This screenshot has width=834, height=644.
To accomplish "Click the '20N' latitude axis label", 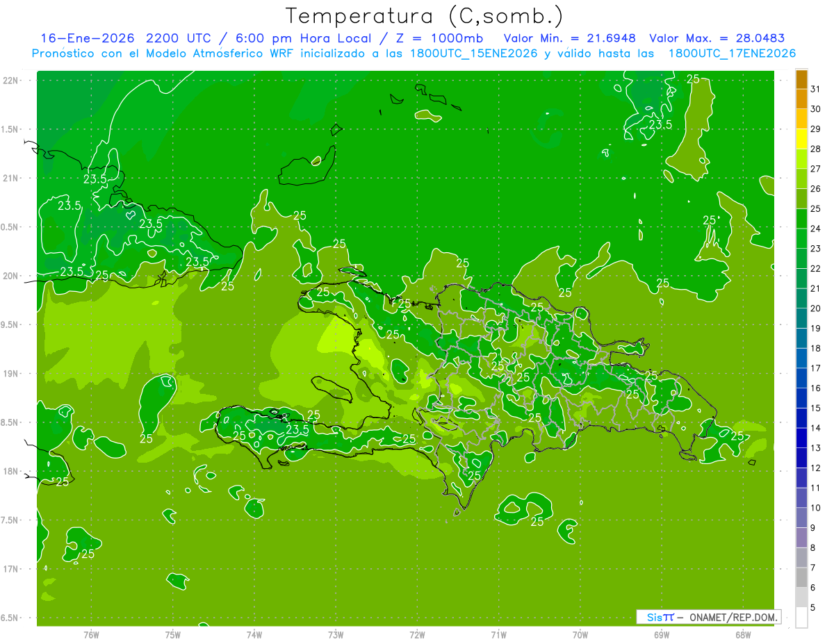I will click(11, 276).
